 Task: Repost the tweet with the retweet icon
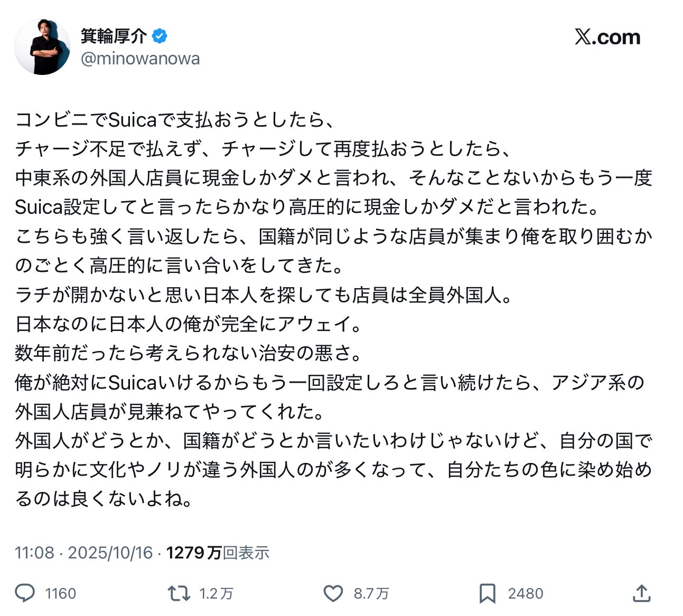pos(179,593)
